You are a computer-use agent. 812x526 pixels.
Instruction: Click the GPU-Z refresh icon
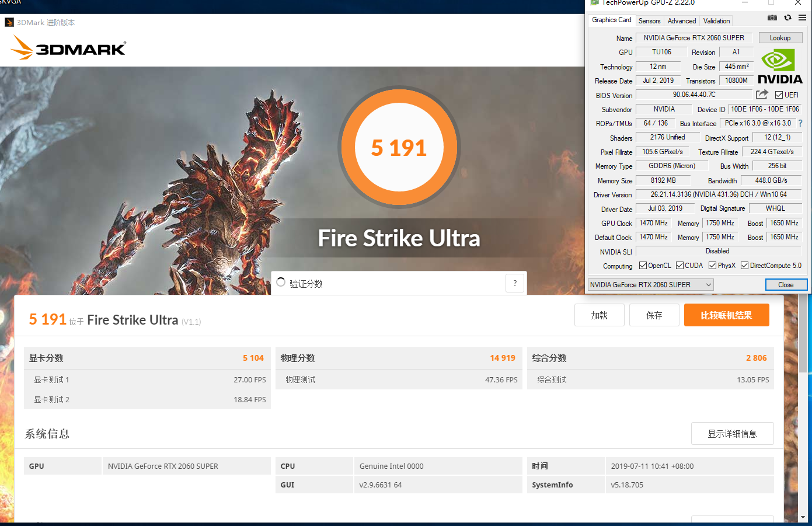(787, 18)
